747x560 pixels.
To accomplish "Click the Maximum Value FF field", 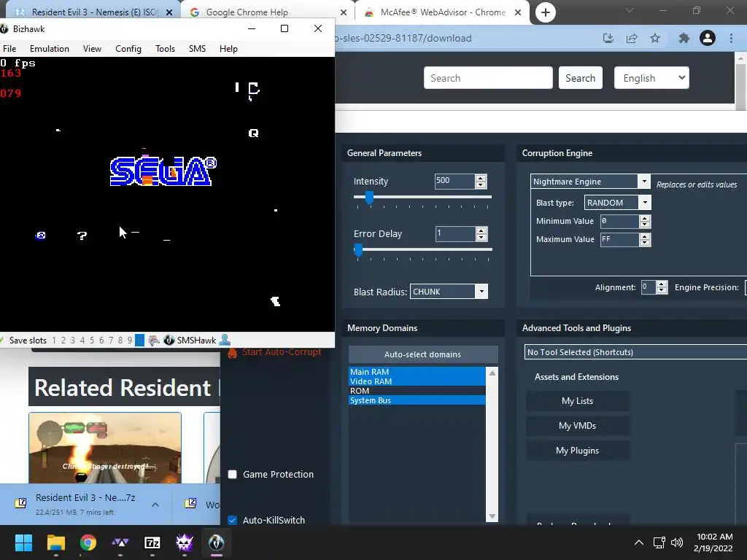I will [x=619, y=239].
